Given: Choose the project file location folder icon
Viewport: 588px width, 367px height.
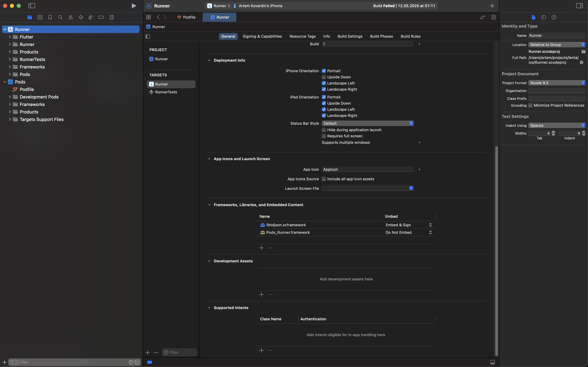Looking at the screenshot, I should tap(583, 51).
